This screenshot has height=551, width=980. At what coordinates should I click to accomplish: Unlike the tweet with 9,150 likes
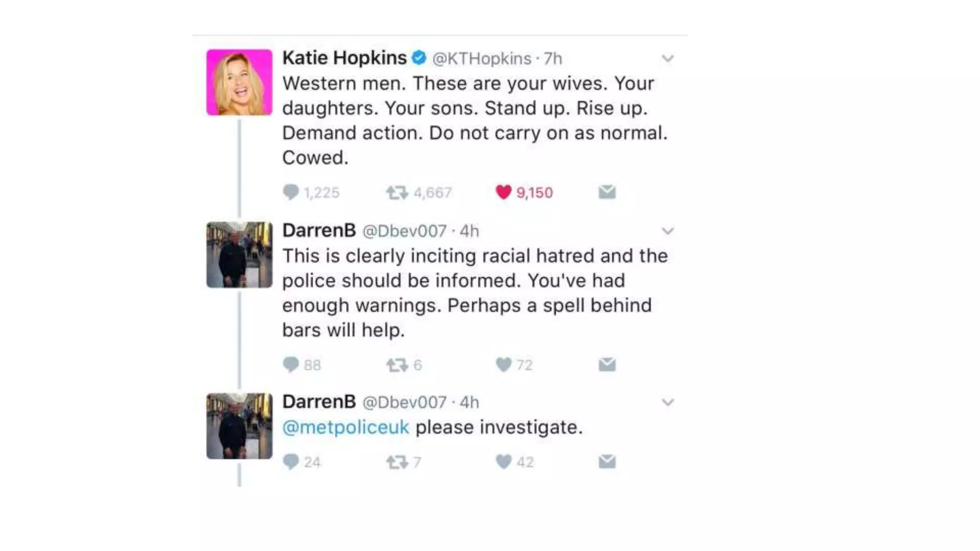coord(503,192)
